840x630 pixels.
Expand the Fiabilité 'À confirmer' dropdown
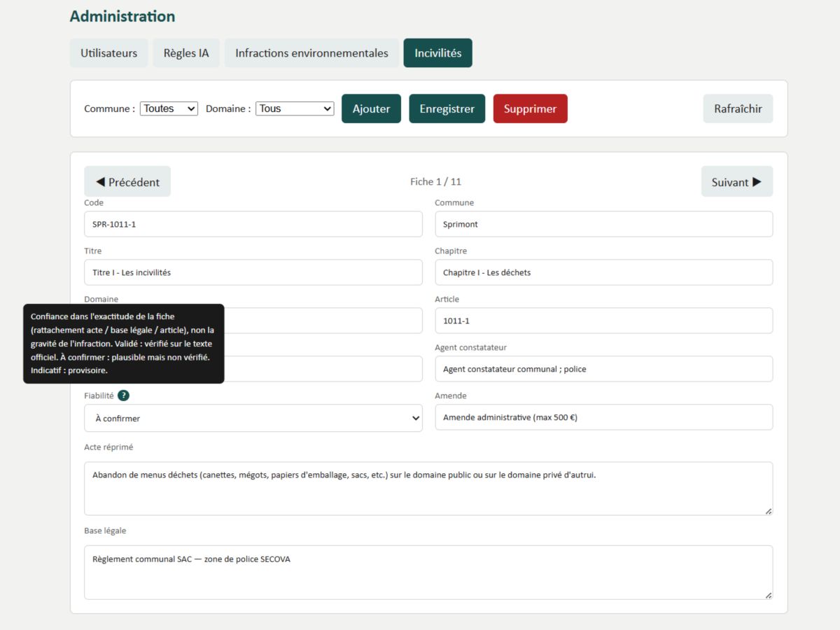(x=253, y=418)
